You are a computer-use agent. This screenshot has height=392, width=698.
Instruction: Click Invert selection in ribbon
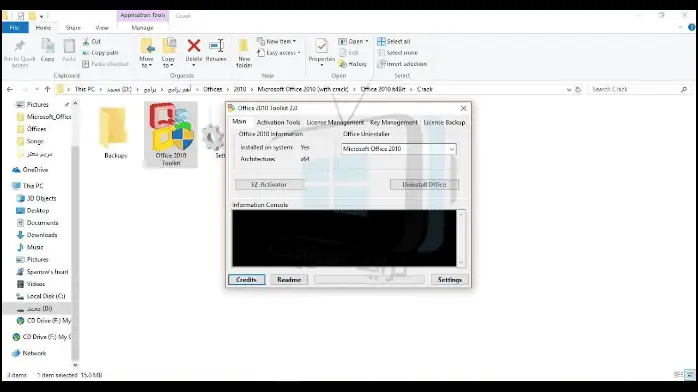click(402, 64)
